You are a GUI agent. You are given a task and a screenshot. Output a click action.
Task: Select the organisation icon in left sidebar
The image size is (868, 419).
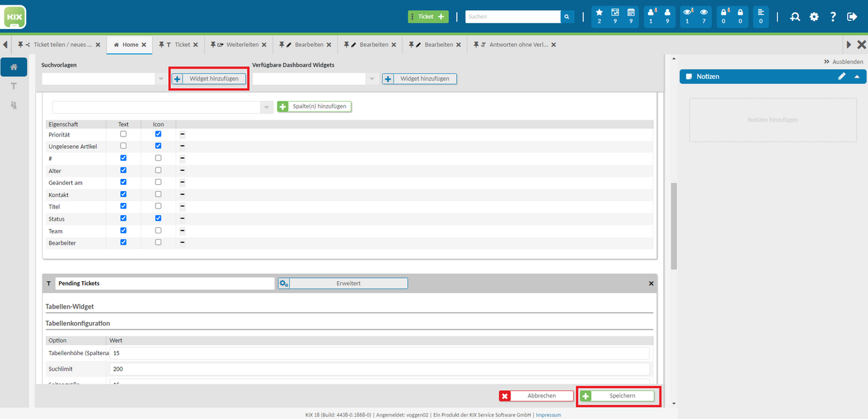14,105
